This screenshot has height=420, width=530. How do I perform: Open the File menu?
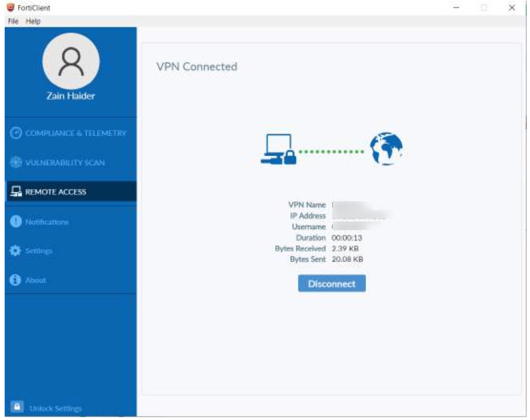[13, 21]
